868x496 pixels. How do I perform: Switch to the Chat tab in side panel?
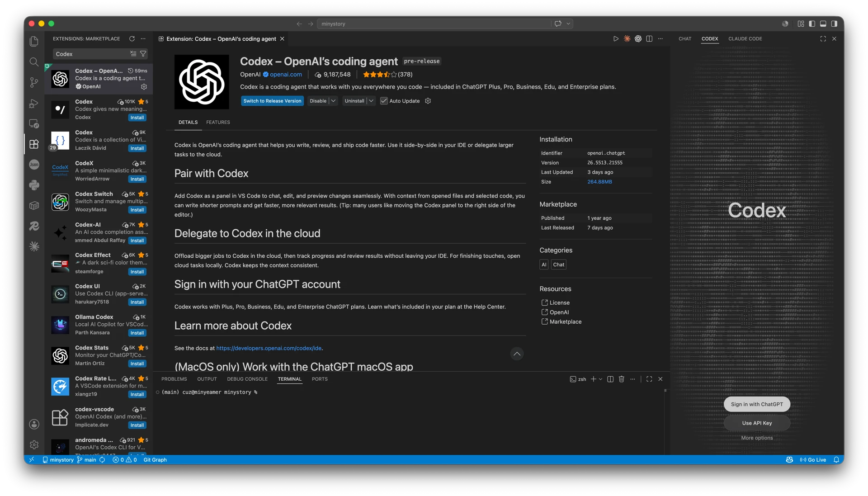tap(685, 39)
